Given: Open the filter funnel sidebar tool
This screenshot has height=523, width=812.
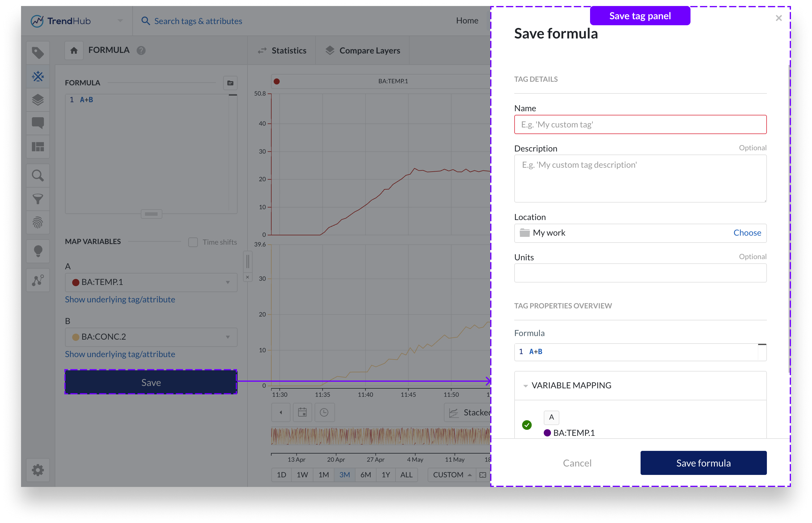Looking at the screenshot, I should (38, 199).
